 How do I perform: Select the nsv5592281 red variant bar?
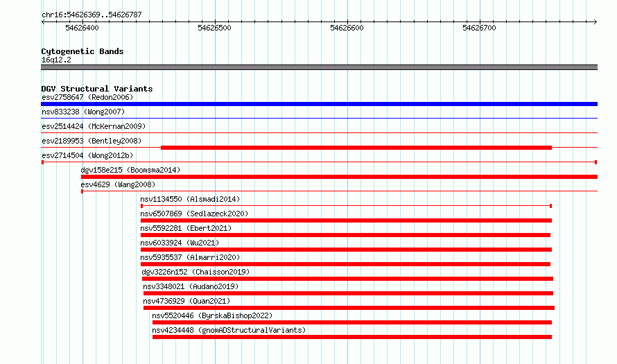(345, 235)
